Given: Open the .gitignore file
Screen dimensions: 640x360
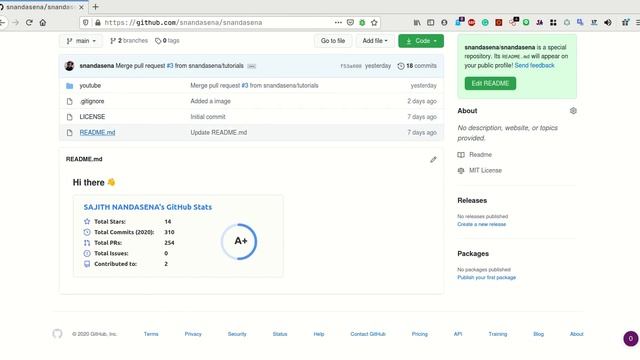Looking at the screenshot, I should pos(92,101).
